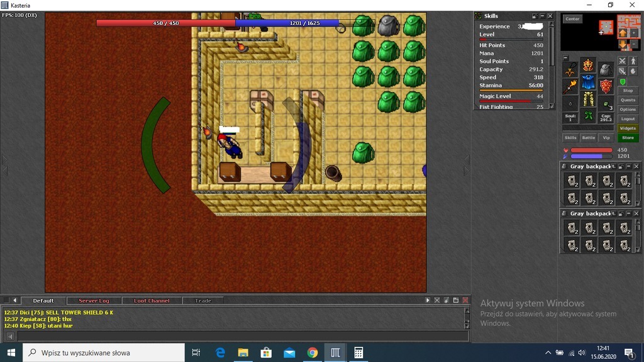Enable offensive full attack fight mode
The width and height of the screenshot is (644, 362).
622,61
